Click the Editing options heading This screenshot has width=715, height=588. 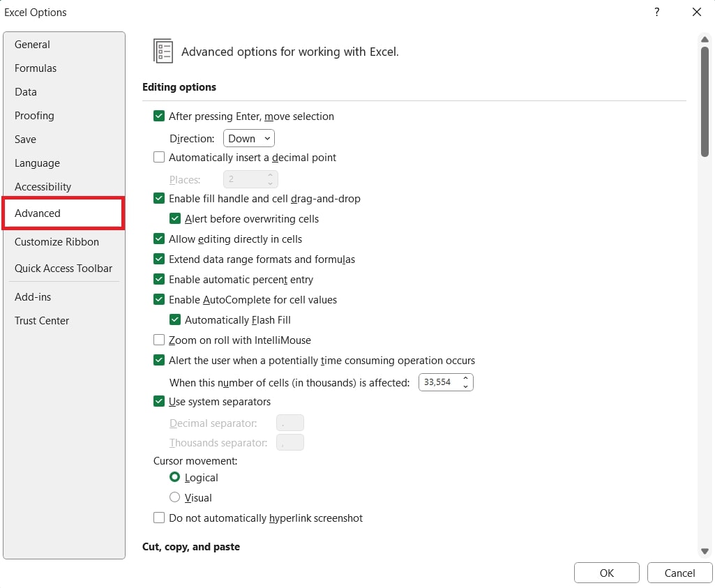point(179,87)
